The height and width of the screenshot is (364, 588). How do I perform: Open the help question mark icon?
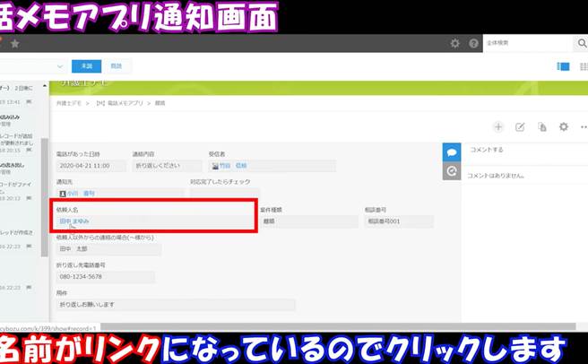473,44
